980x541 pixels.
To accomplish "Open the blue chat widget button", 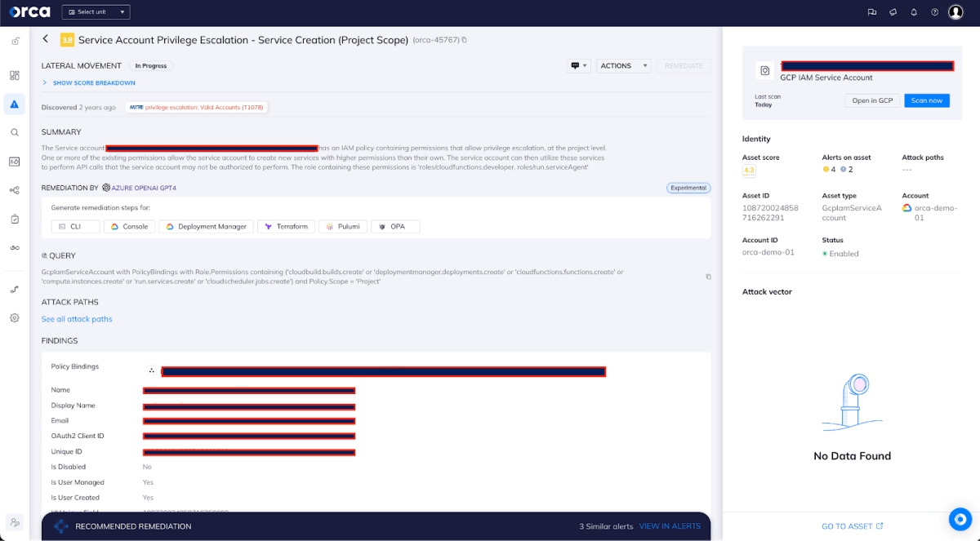I will pyautogui.click(x=960, y=519).
